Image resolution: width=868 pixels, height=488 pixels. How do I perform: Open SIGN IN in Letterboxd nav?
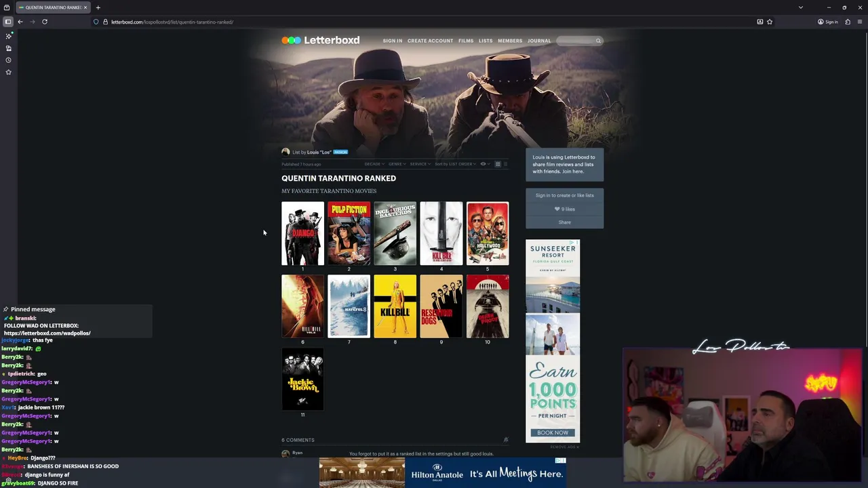pyautogui.click(x=392, y=41)
